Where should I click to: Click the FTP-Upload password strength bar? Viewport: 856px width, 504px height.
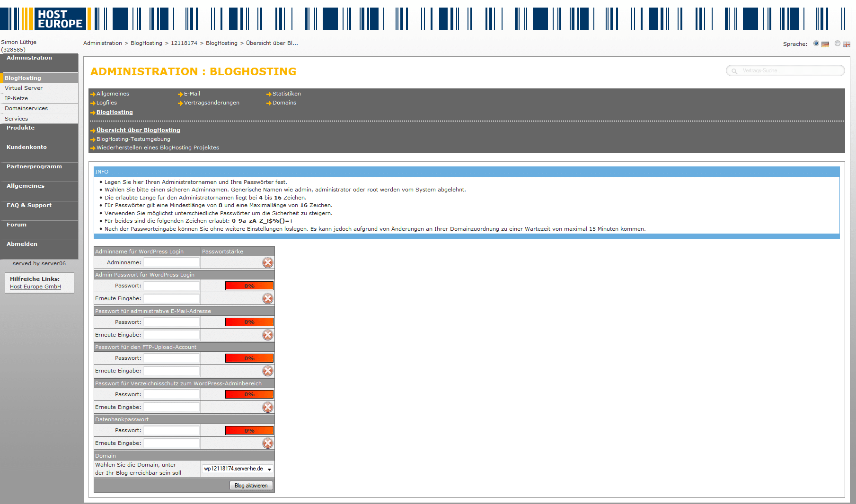click(249, 358)
